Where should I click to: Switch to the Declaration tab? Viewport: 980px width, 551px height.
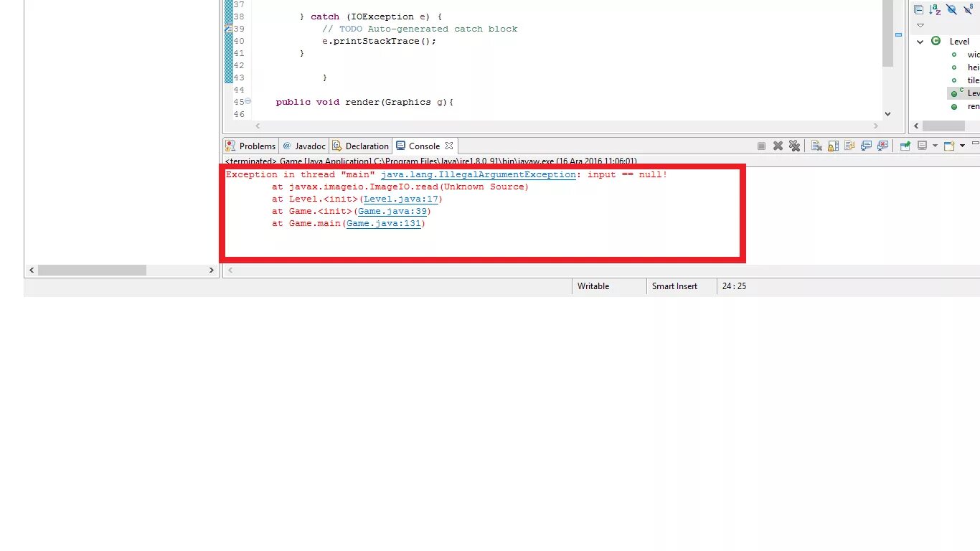[360, 146]
